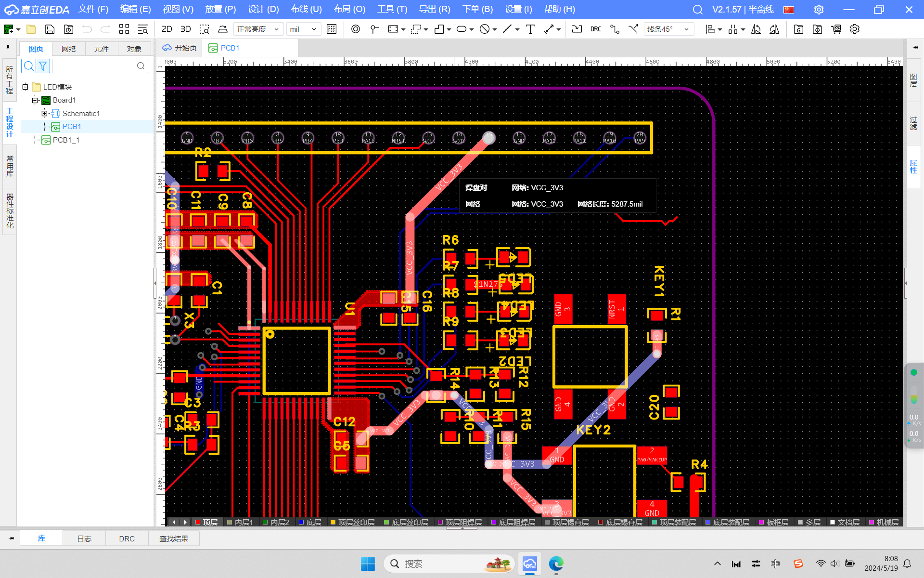The image size is (924, 578).
Task: Click the Save icon
Action: pyautogui.click(x=50, y=29)
